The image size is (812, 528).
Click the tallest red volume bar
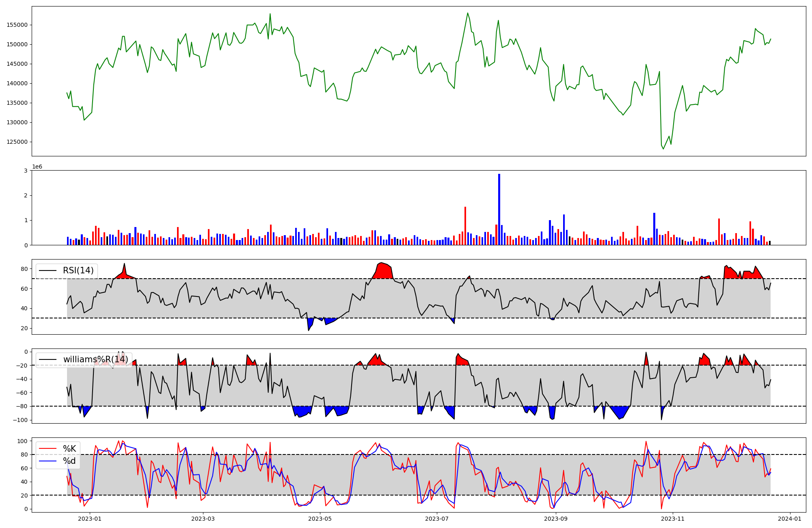click(x=465, y=226)
